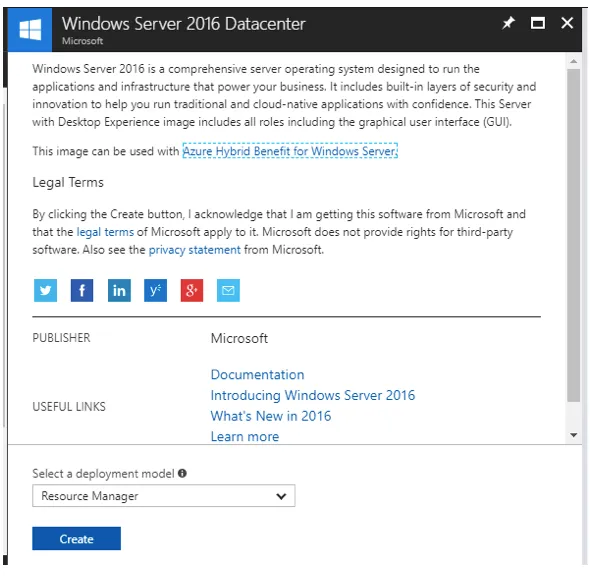This screenshot has height=576, width=590.
Task: Click the USEFUL LINKS label
Action: 69,407
